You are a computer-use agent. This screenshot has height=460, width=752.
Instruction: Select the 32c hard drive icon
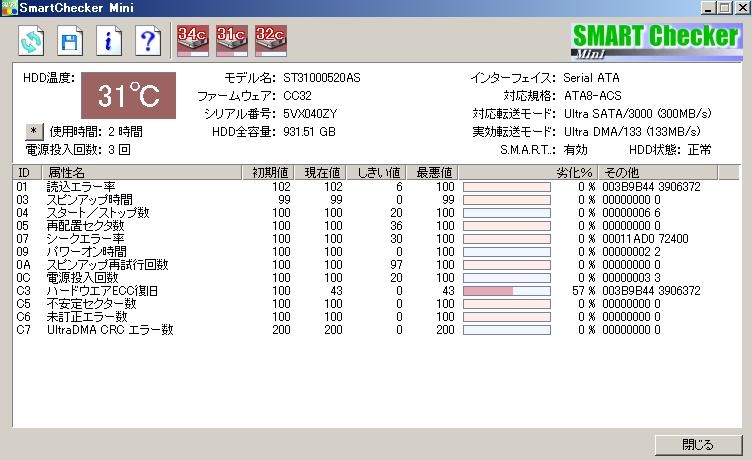(x=270, y=41)
